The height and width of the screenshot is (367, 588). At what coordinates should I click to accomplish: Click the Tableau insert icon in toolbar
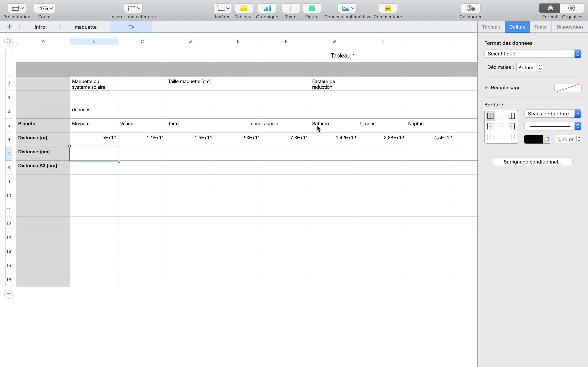243,8
